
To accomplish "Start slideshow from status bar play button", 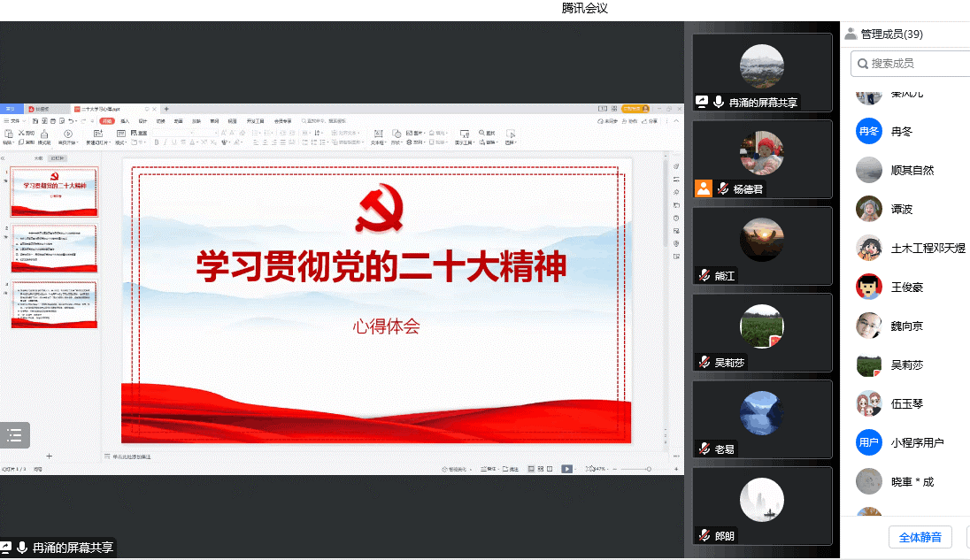I will pyautogui.click(x=566, y=469).
